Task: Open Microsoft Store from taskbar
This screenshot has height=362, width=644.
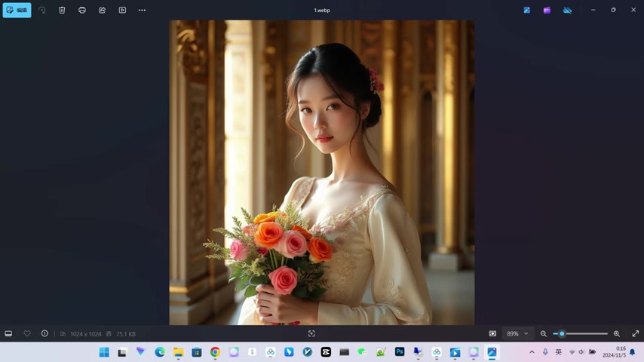Action: point(197,352)
